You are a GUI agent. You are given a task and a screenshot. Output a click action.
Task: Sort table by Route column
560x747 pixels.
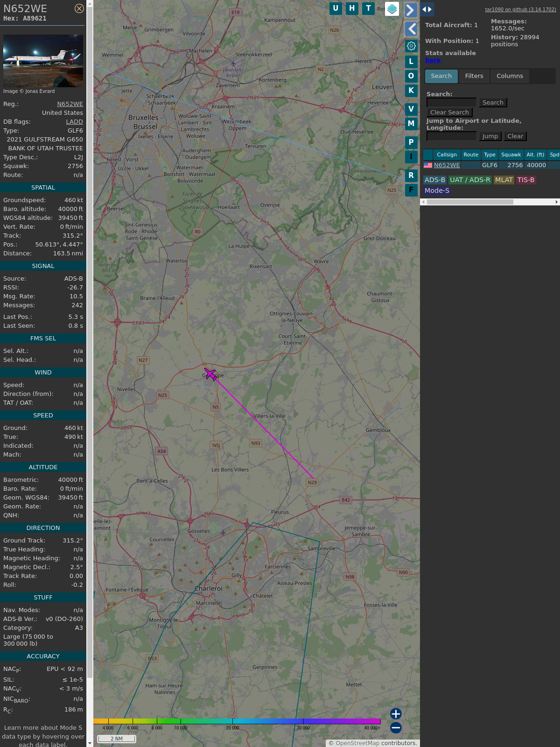[471, 155]
